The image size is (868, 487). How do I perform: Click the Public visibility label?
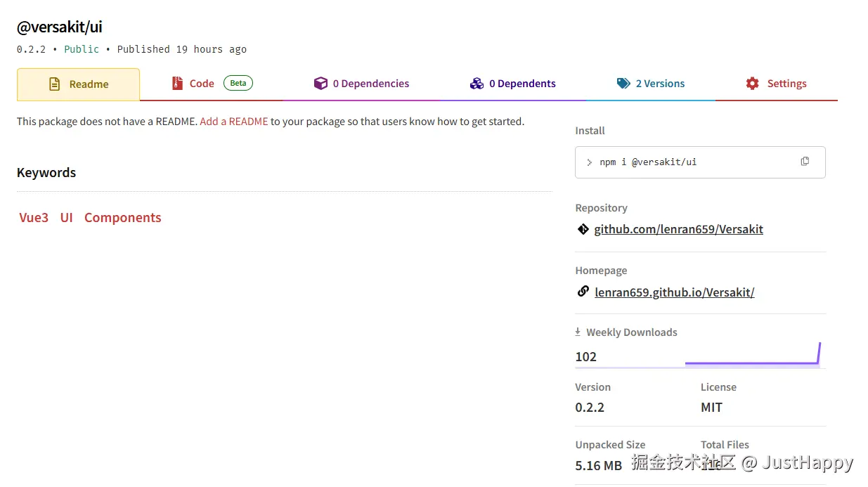tap(82, 49)
